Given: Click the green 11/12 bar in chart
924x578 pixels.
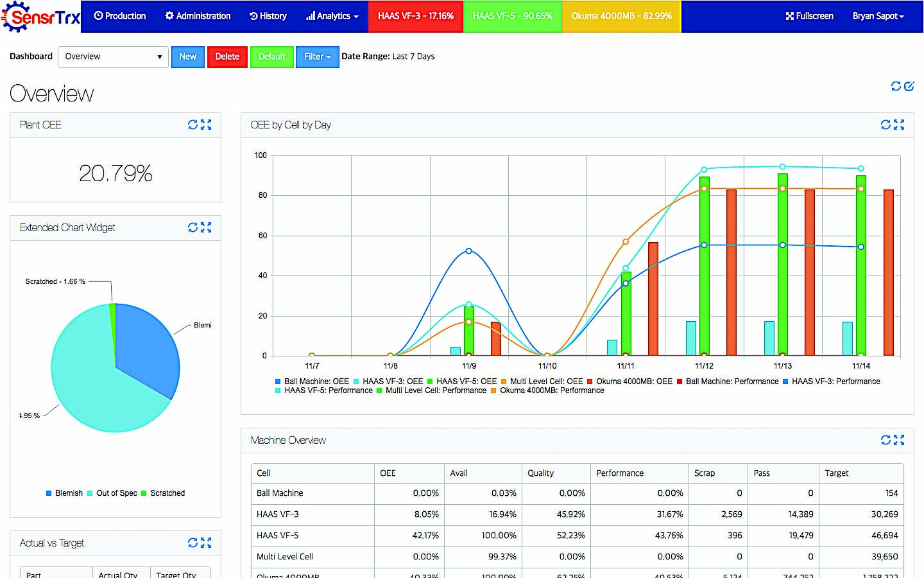Looking at the screenshot, I should pyautogui.click(x=704, y=266).
